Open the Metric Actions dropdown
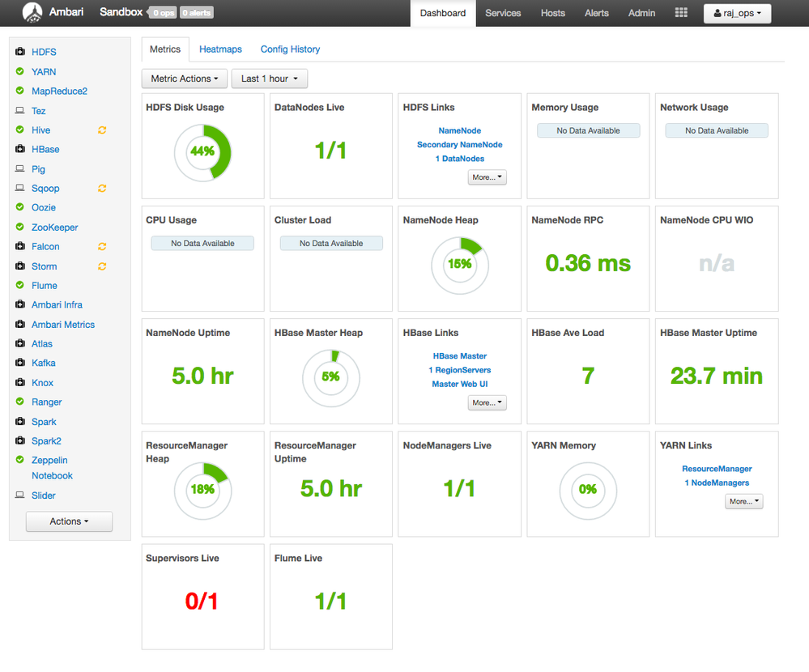The height and width of the screenshot is (672, 809). pyautogui.click(x=185, y=79)
